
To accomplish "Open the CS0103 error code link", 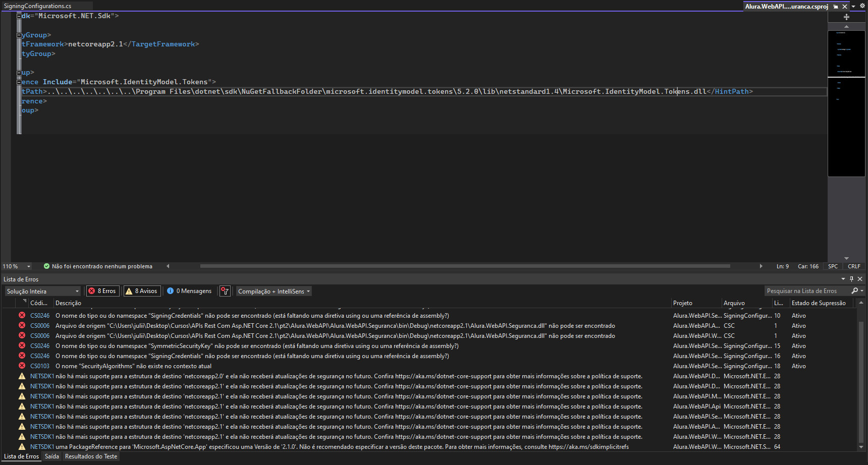I will click(40, 366).
